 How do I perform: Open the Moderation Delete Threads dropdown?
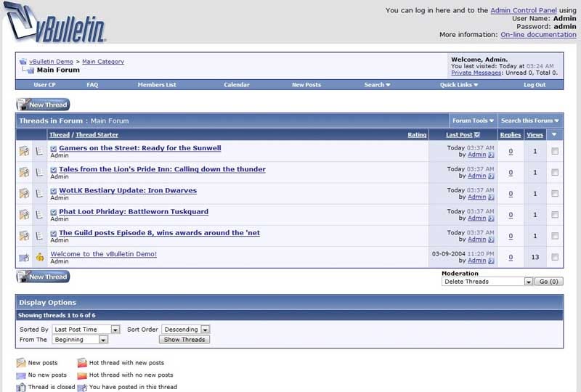[487, 282]
